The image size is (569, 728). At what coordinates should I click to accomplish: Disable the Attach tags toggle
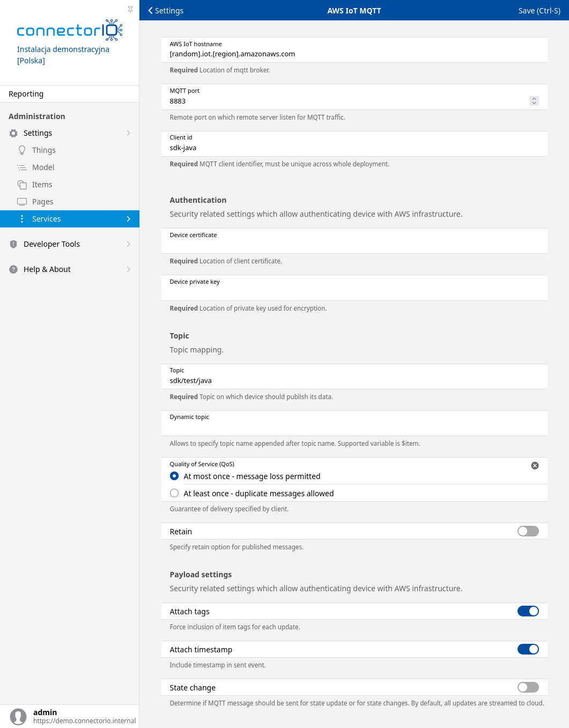(528, 611)
